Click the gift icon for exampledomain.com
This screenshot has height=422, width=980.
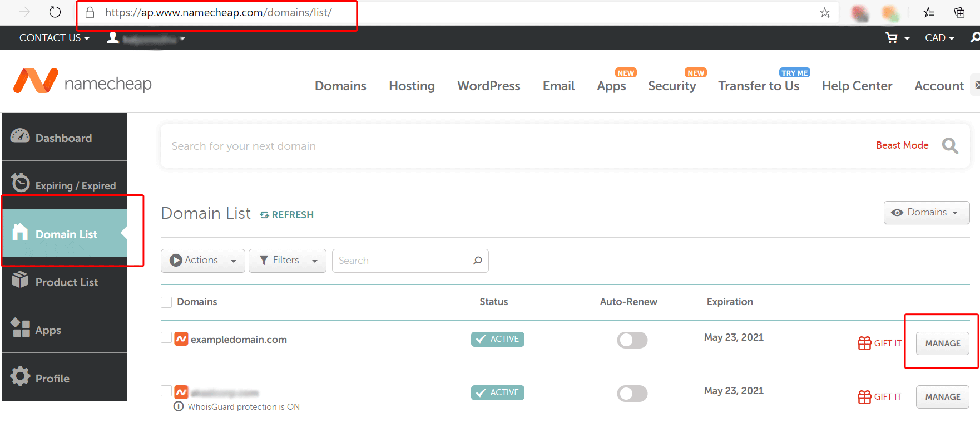pyautogui.click(x=864, y=344)
